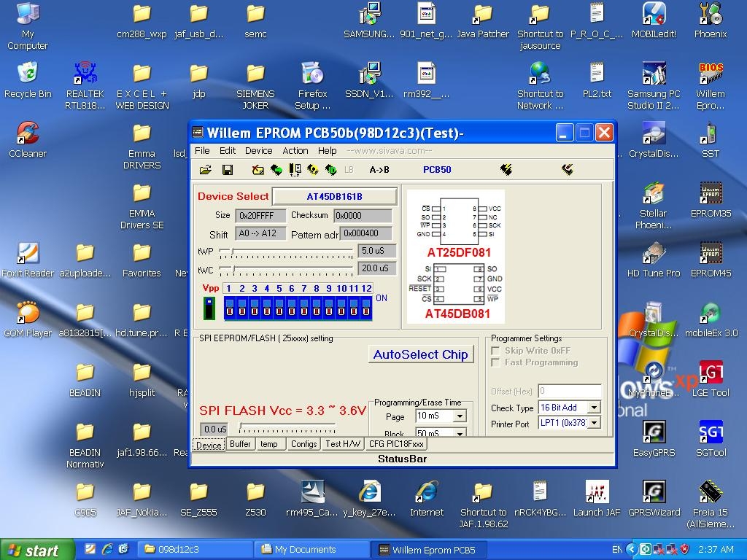Toggle the Vpp jumper switch
Screen dimensions: 747x560
tap(209, 308)
